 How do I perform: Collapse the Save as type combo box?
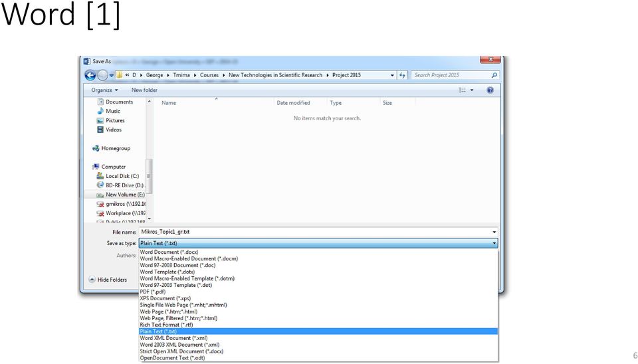[318, 243]
